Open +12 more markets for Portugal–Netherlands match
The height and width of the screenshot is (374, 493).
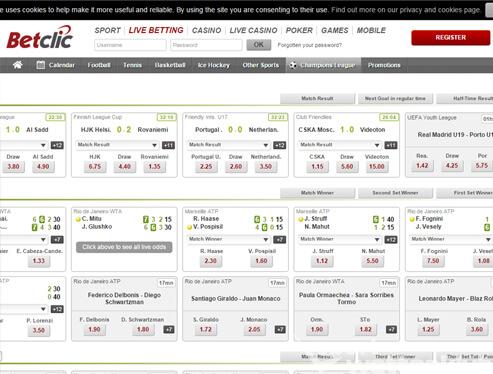[x=280, y=145]
